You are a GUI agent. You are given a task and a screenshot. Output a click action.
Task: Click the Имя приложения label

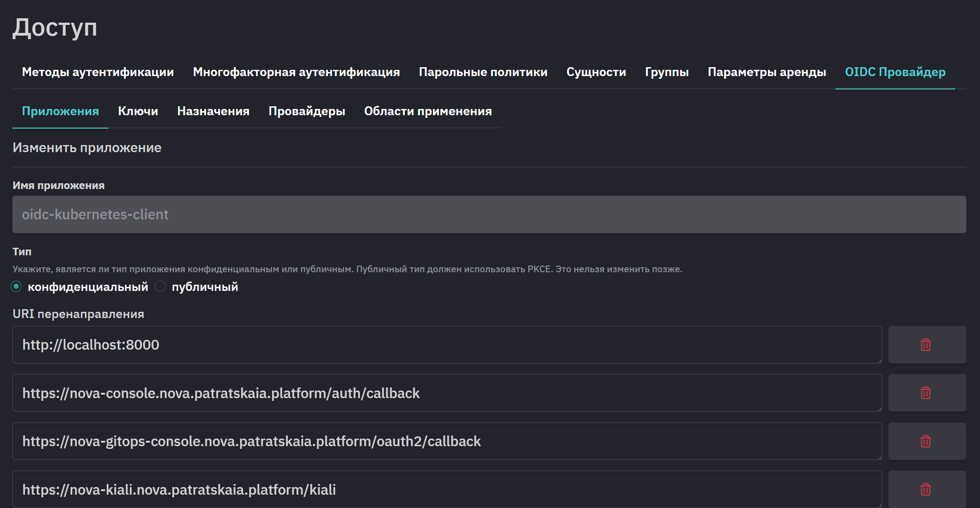point(59,185)
